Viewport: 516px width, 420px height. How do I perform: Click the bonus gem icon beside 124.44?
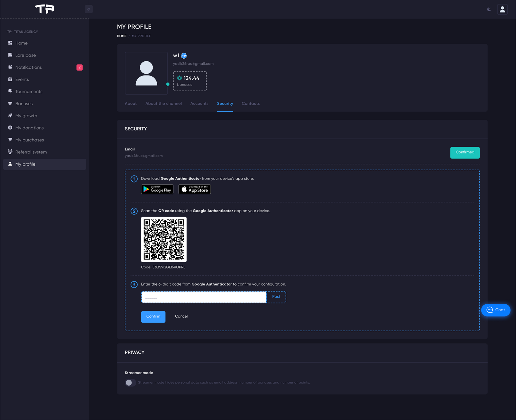[180, 78]
